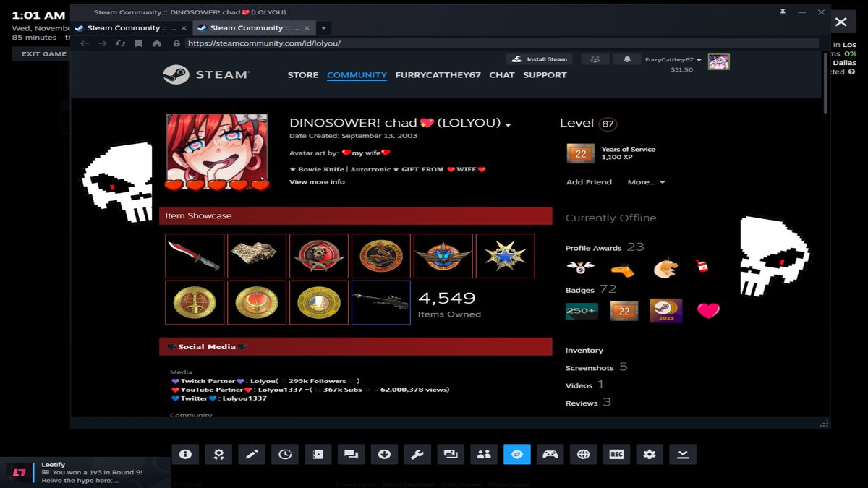868x488 pixels.
Task: Click the steamcommunity.com URL address field
Action: (x=501, y=43)
